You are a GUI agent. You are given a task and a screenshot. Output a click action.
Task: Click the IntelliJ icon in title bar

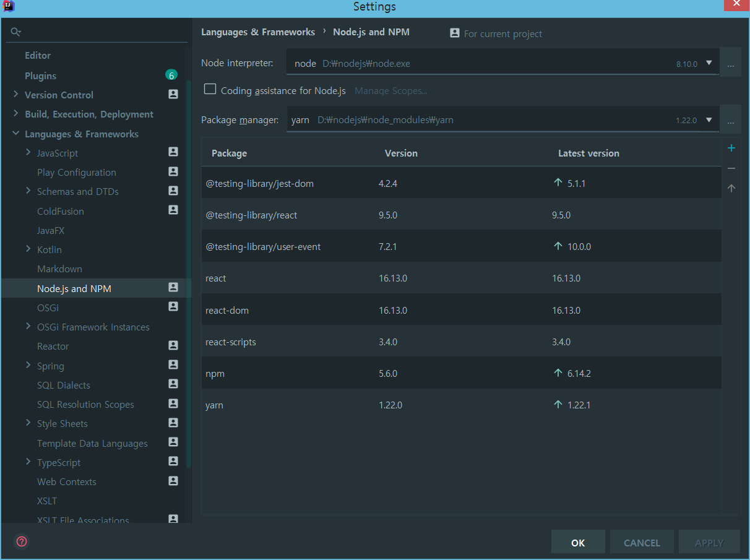(9, 7)
